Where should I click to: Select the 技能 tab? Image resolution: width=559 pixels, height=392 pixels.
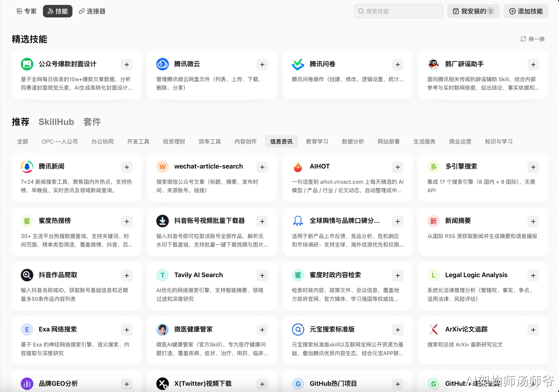point(58,11)
